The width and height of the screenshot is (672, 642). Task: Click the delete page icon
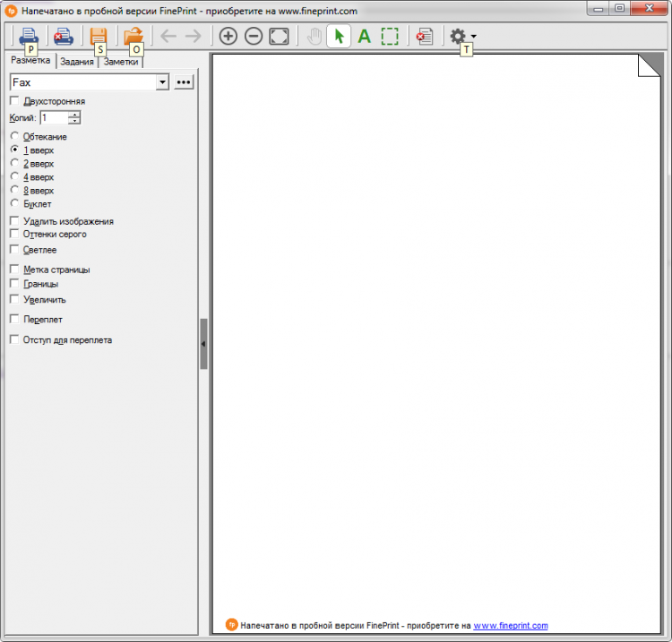point(425,36)
